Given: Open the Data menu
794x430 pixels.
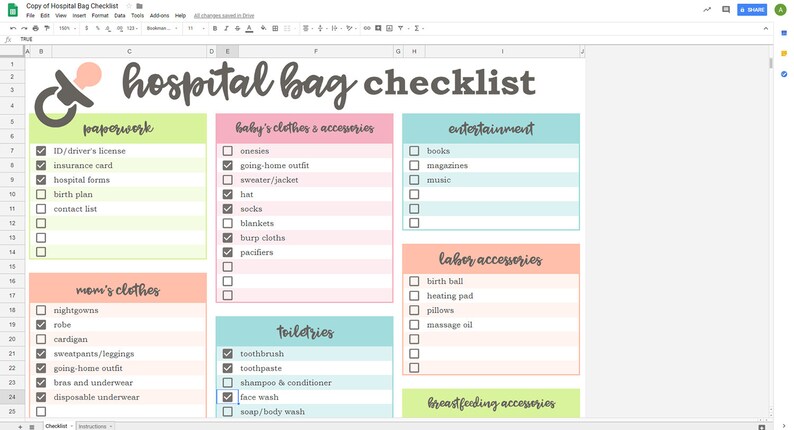Looking at the screenshot, I should pos(120,16).
